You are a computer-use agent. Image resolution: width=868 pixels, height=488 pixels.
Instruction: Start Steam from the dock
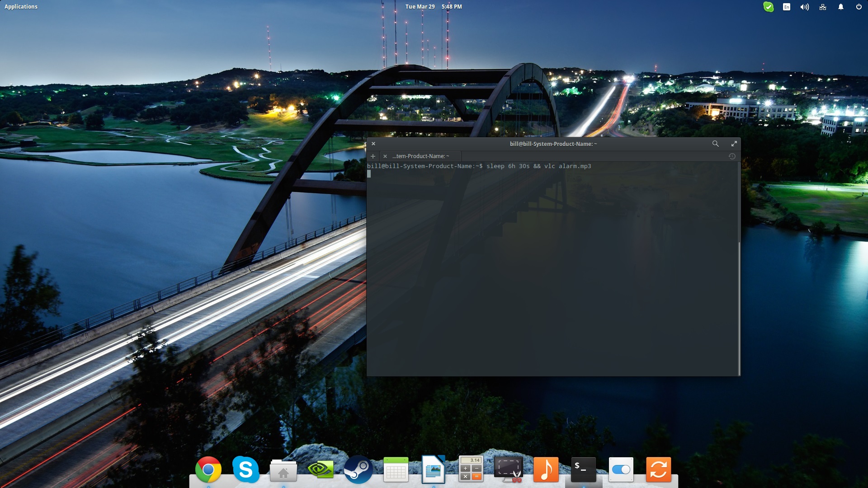pyautogui.click(x=358, y=470)
